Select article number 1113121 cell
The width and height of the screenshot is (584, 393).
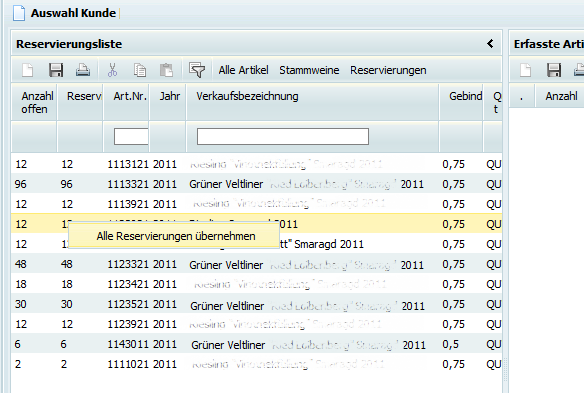click(x=128, y=164)
